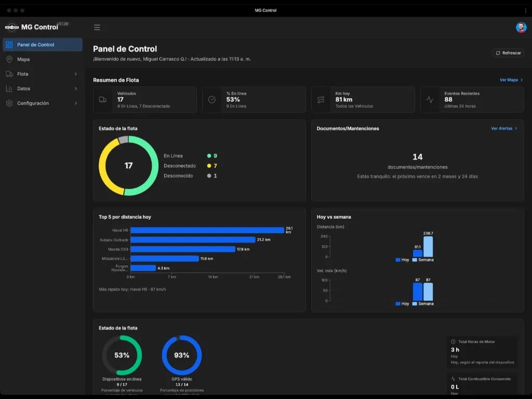Open the Eventos Recientes 88 card
This screenshot has width=532, height=399.
(472, 100)
